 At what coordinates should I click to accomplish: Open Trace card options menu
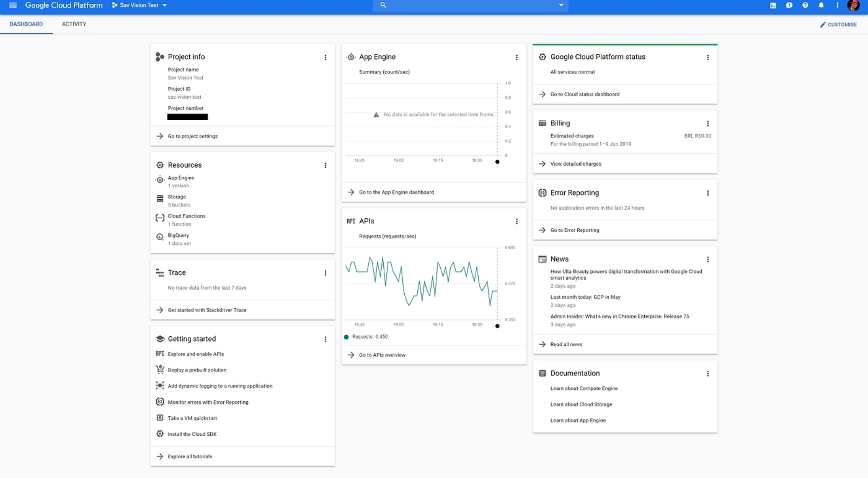coord(325,273)
